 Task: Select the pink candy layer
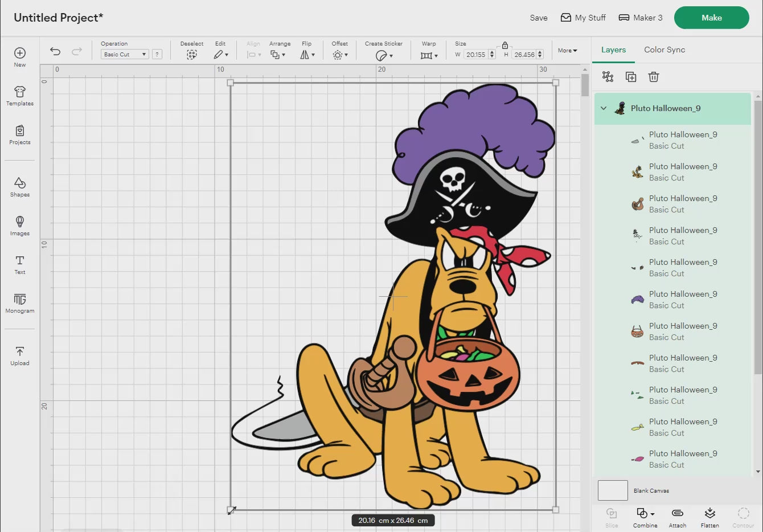672,459
